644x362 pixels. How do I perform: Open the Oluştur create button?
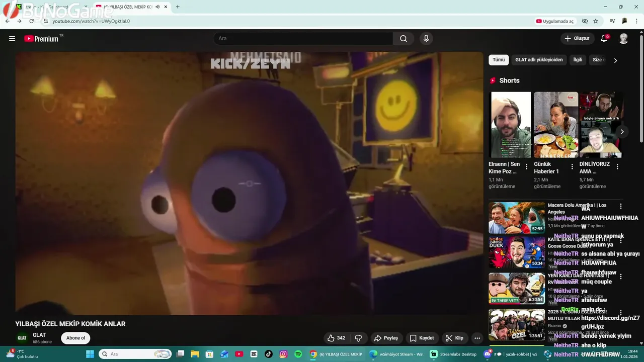tap(577, 39)
